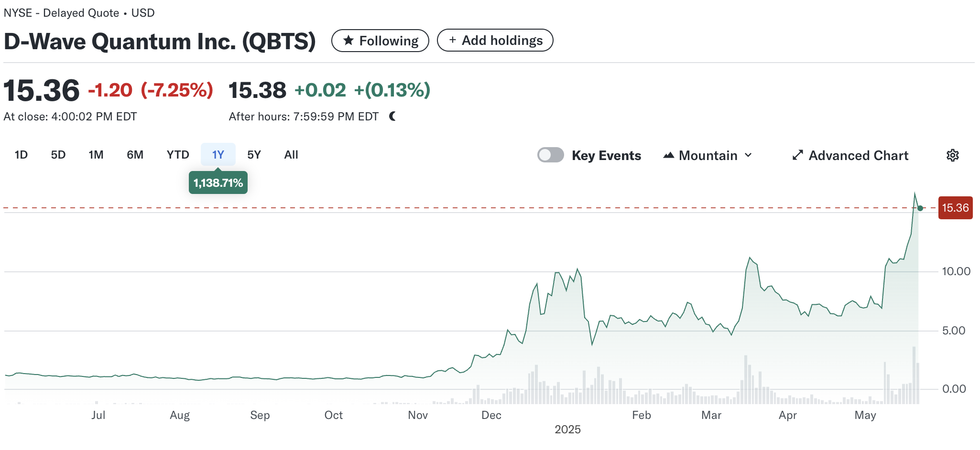Open Advanced Chart link
The width and height of the screenshot is (980, 450).
850,156
